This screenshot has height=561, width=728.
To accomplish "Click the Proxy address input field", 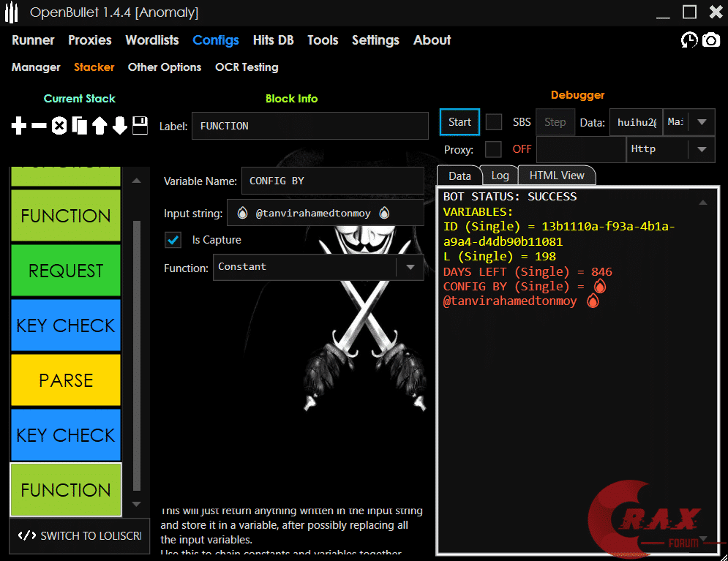I will tap(581, 149).
